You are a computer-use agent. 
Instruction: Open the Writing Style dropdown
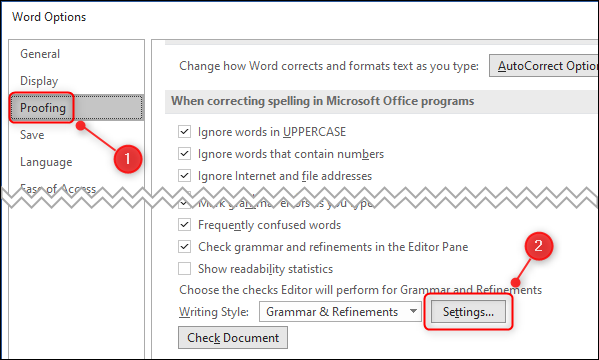(x=340, y=312)
